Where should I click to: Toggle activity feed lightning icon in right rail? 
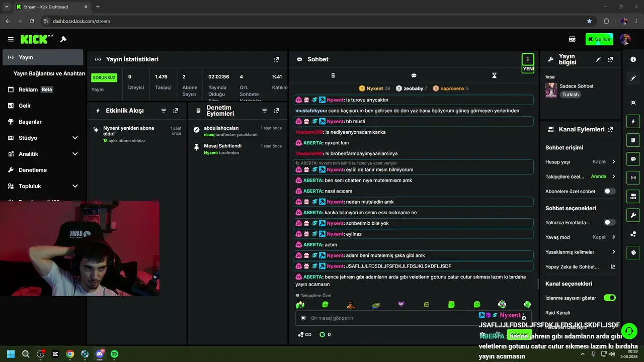pyautogui.click(x=633, y=121)
